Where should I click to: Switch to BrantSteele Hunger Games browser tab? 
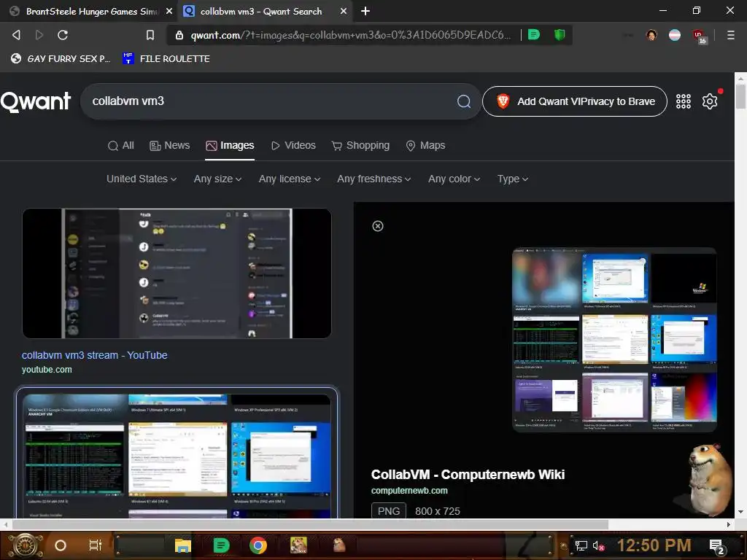pyautogui.click(x=88, y=11)
